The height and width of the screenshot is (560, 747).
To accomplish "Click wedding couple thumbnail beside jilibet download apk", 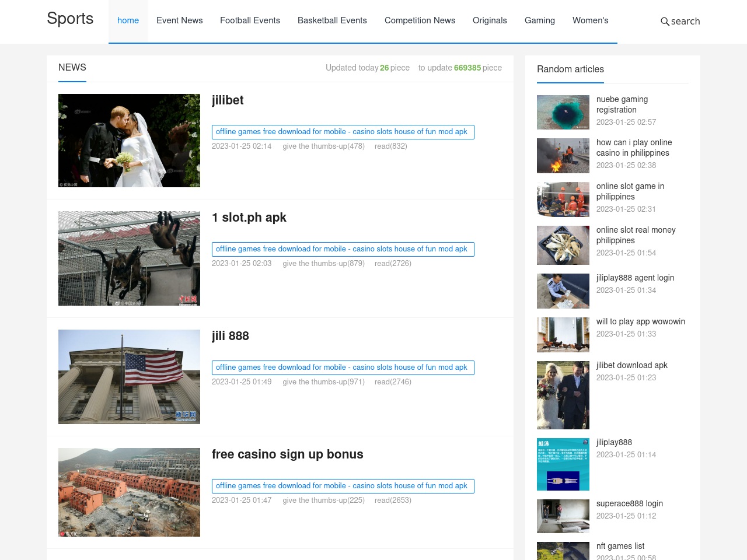I will tap(563, 395).
